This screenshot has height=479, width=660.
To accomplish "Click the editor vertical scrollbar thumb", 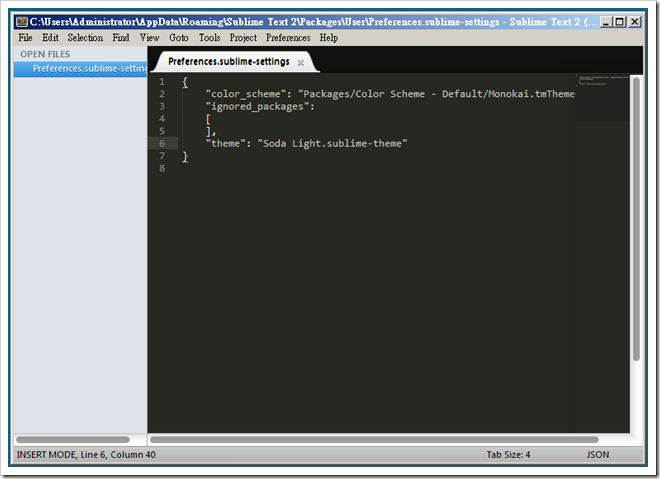I will coord(636,218).
